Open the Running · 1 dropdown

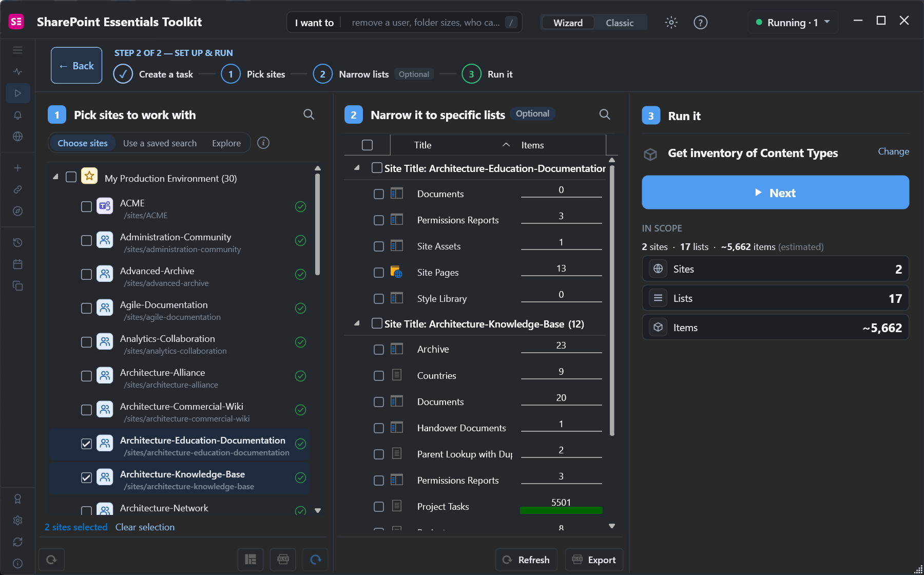click(x=793, y=23)
